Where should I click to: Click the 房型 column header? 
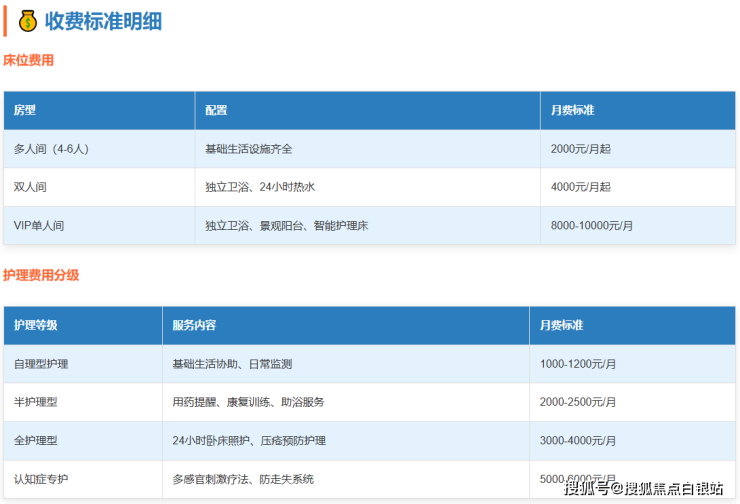click(25, 110)
